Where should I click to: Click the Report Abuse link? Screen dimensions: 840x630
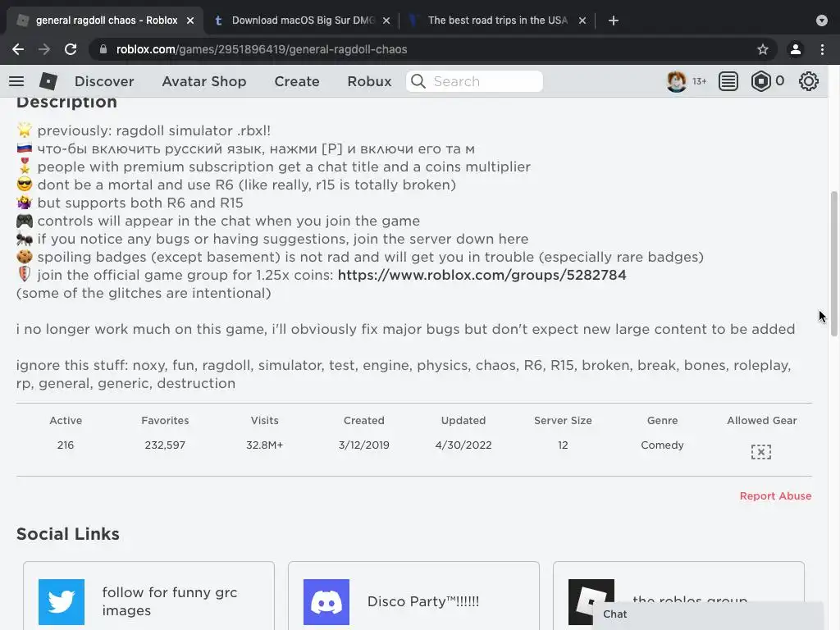pos(775,496)
